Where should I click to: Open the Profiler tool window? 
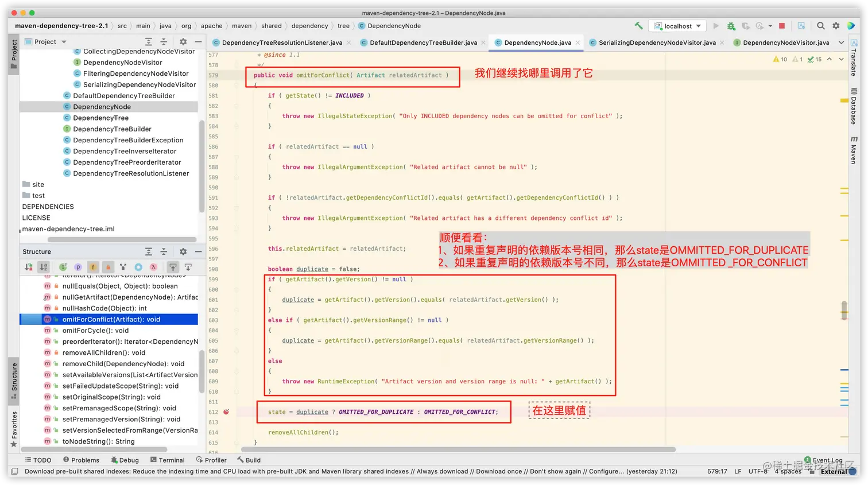pos(211,460)
